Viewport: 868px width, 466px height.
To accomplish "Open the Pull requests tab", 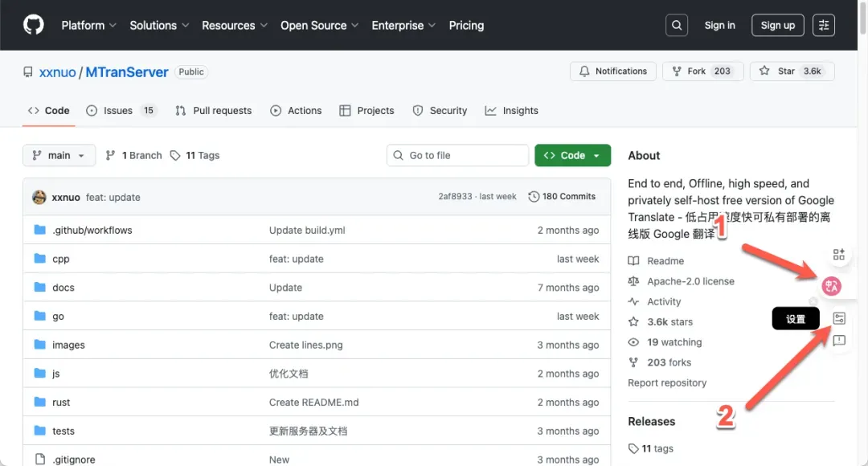I will [214, 111].
